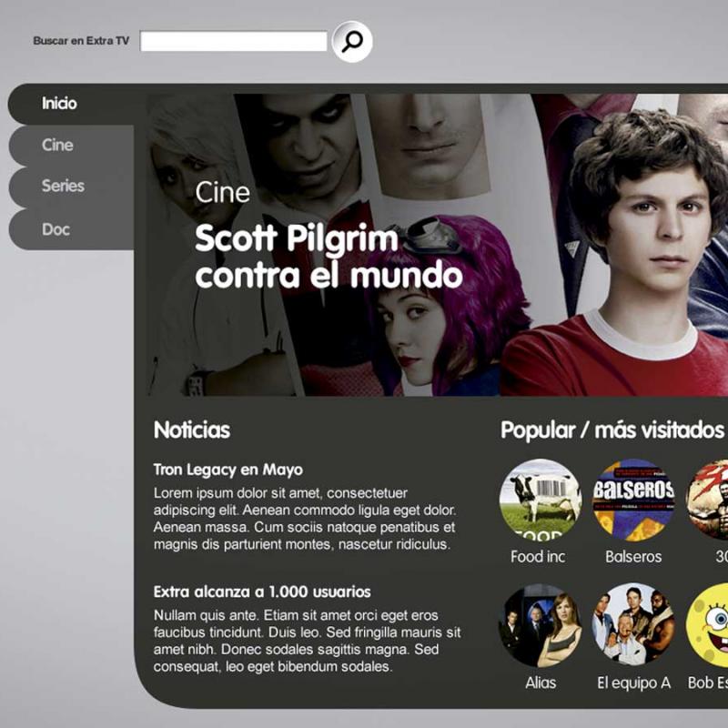
Task: Open the Tron Legacy en Mayo headline
Action: pyautogui.click(x=228, y=470)
